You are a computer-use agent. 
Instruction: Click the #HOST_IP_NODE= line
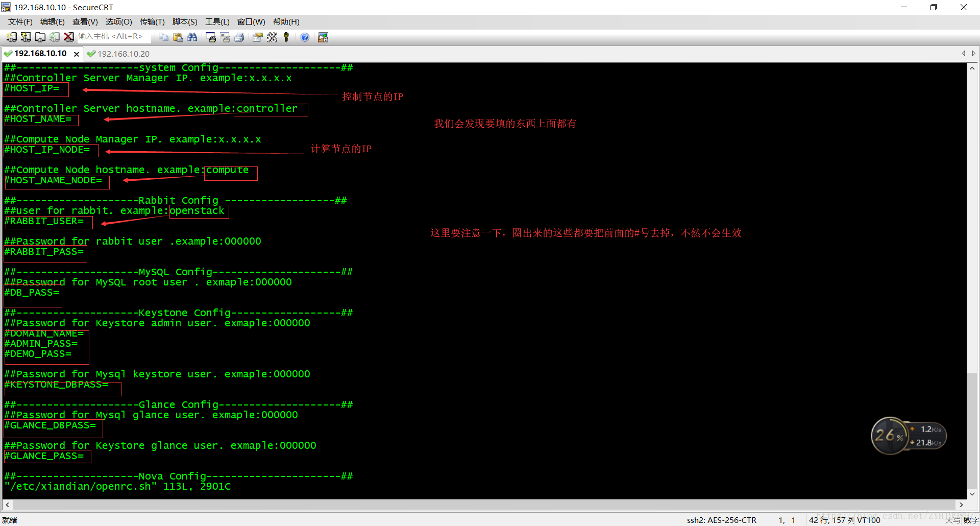pos(47,150)
